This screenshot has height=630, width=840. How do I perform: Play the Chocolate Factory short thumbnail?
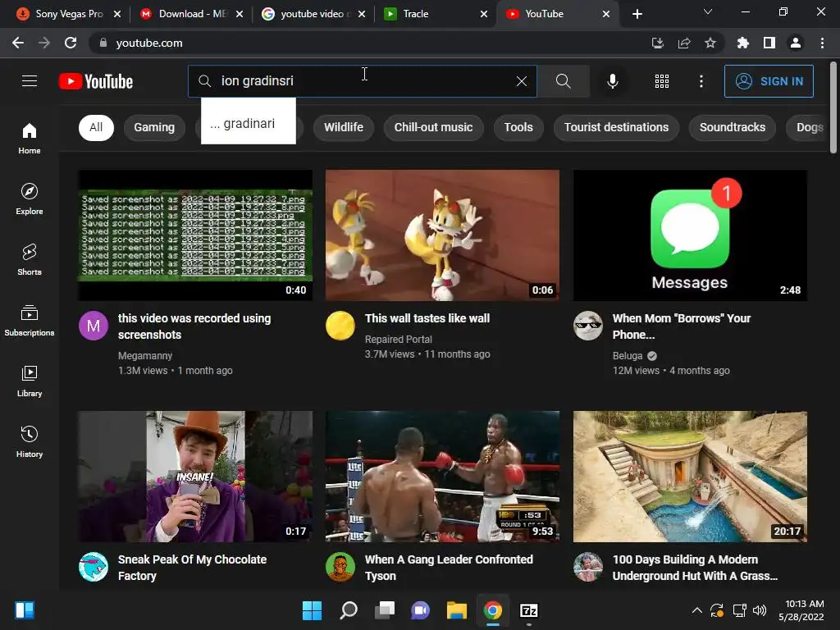(x=195, y=477)
